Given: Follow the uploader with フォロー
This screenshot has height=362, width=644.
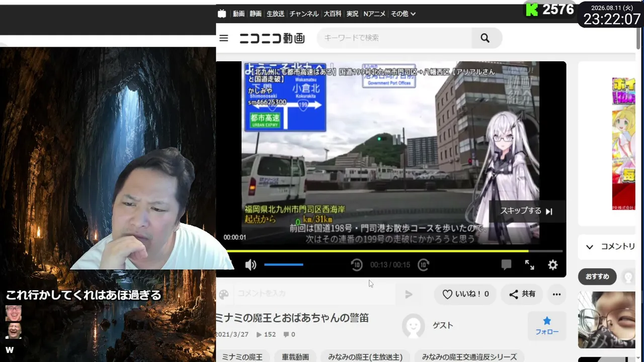Looking at the screenshot, I should (x=547, y=326).
